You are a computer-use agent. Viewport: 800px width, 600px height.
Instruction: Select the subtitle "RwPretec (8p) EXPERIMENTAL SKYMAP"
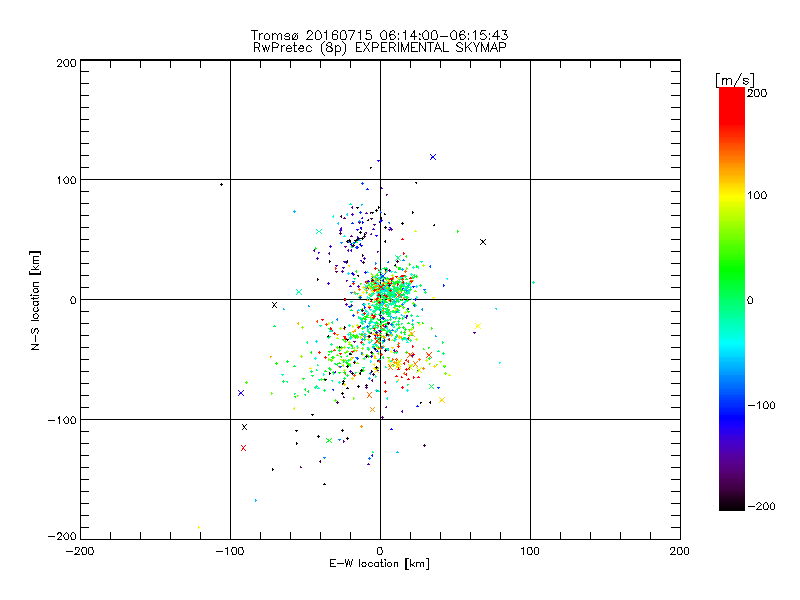coord(380,48)
